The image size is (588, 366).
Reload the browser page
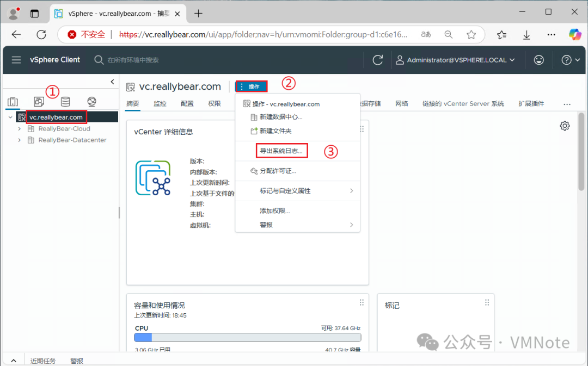[41, 34]
